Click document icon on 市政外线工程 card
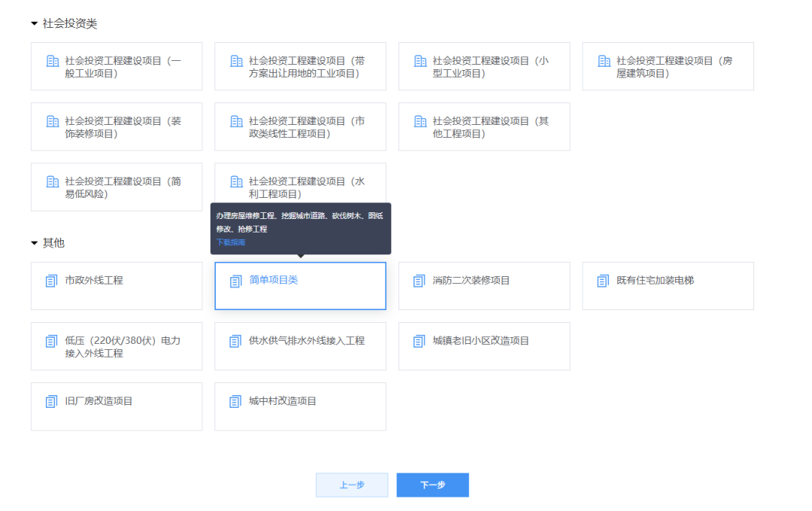 click(52, 281)
